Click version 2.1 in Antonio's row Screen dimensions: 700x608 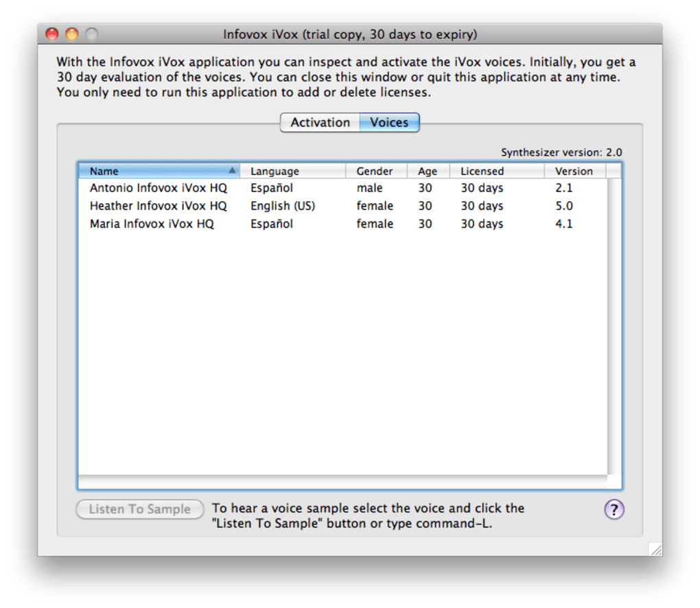point(564,188)
